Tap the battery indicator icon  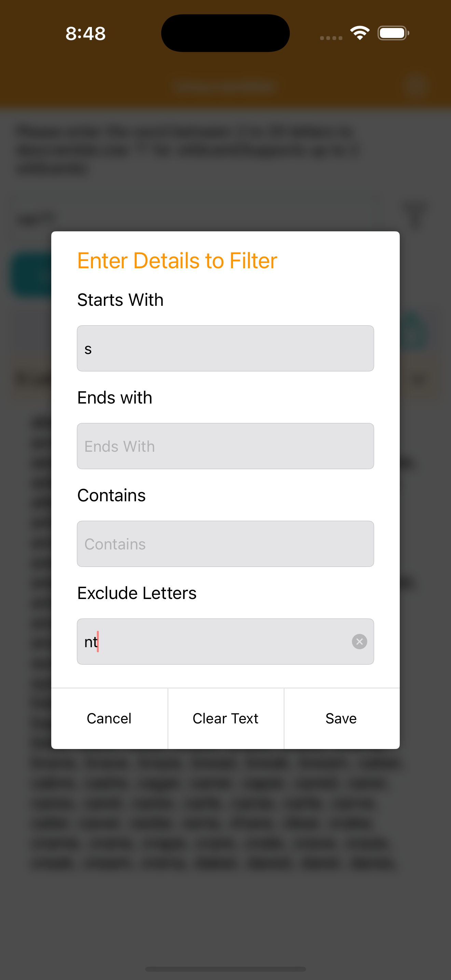click(x=393, y=33)
